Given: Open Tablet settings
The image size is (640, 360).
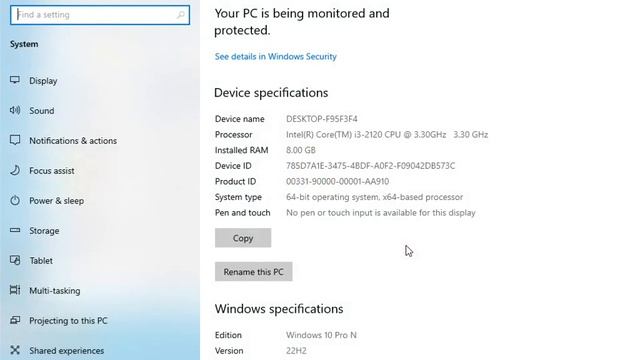Looking at the screenshot, I should coord(40,260).
